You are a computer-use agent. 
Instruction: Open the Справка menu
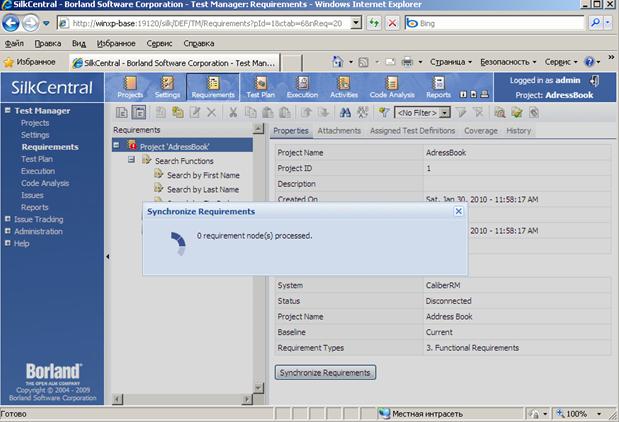tap(199, 43)
